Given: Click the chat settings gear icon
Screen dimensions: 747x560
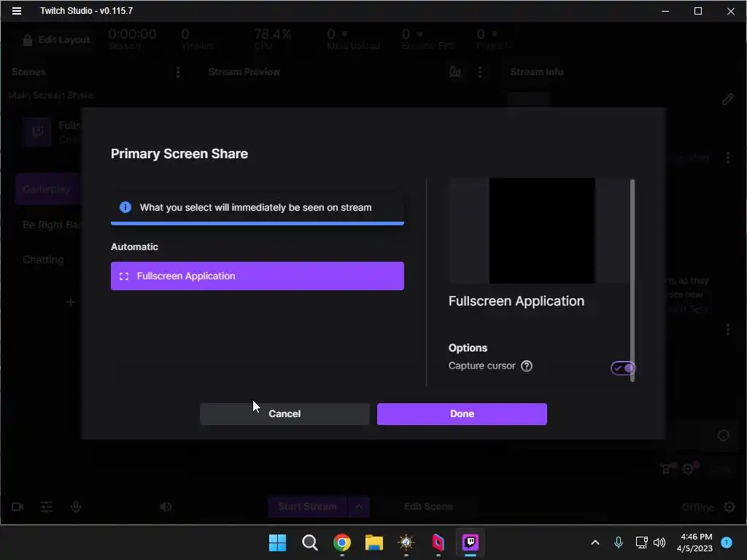Looking at the screenshot, I should [x=688, y=469].
